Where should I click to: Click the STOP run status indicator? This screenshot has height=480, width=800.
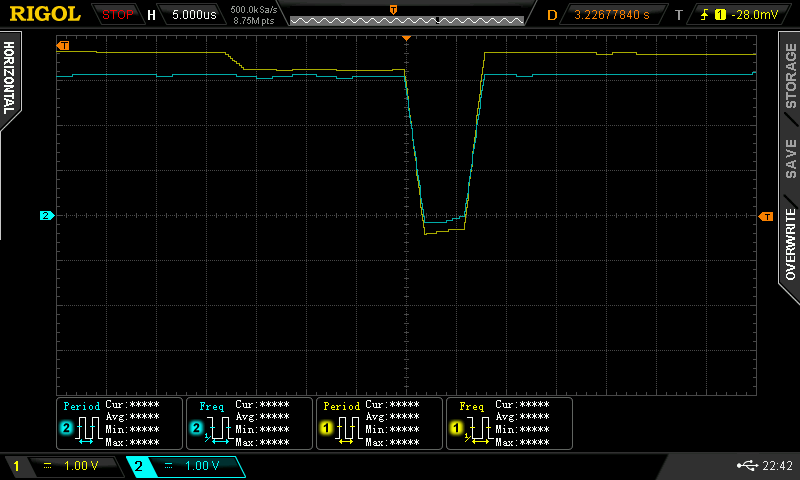117,15
